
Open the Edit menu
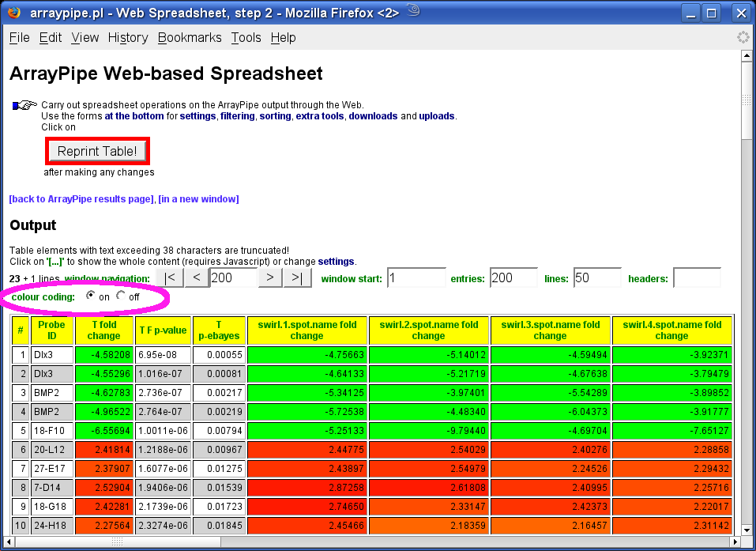(x=50, y=38)
